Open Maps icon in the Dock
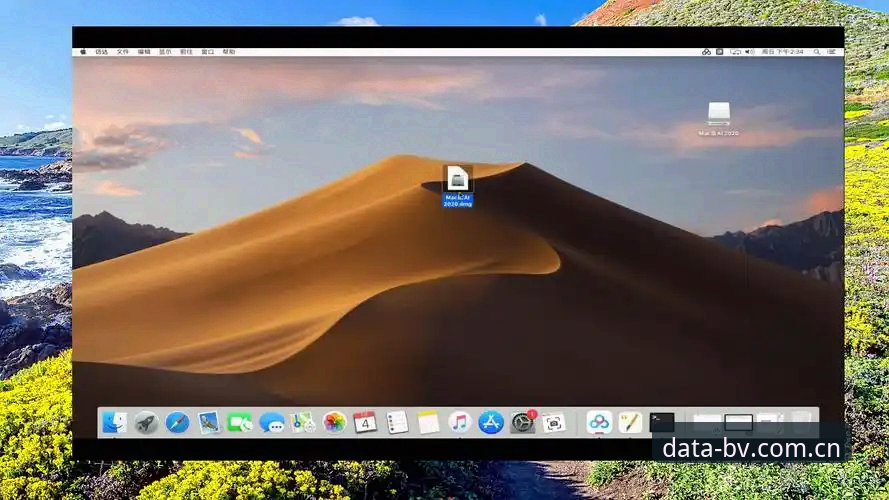 [x=303, y=422]
